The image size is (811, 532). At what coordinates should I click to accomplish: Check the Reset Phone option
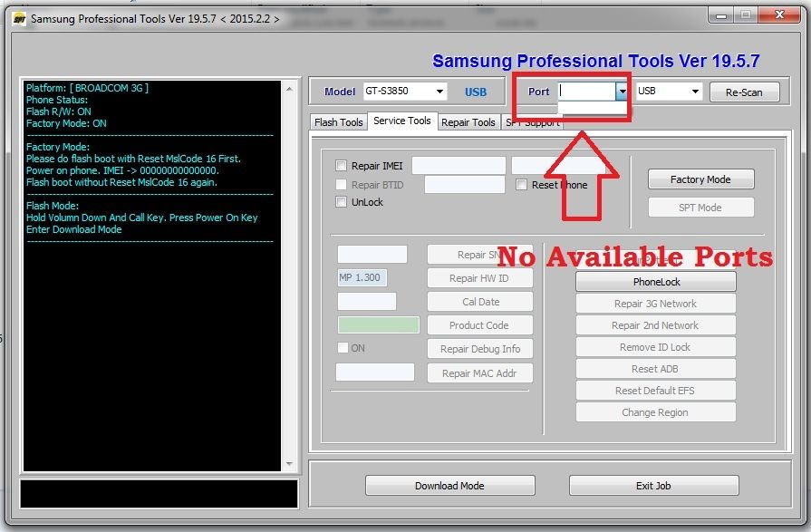[522, 185]
